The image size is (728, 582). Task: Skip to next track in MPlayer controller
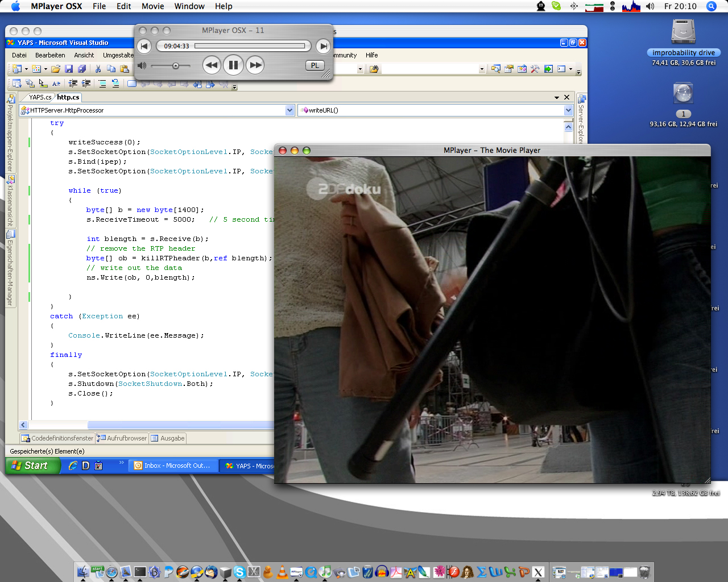(x=322, y=46)
